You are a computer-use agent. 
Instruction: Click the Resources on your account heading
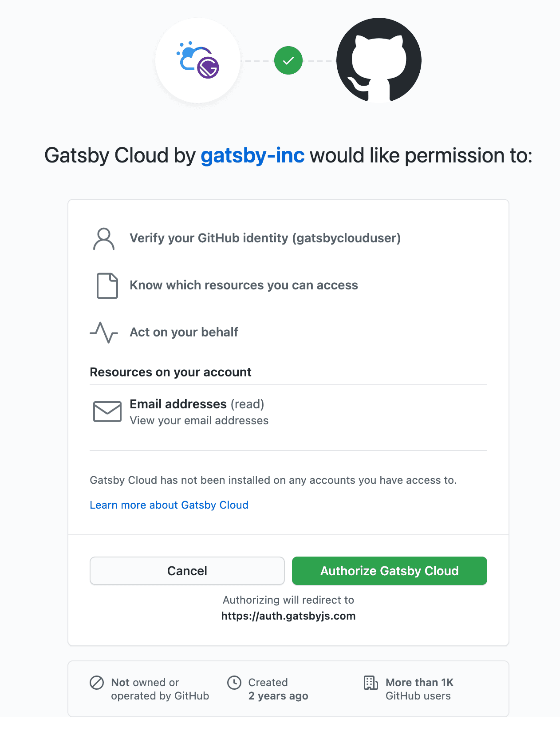[x=170, y=372]
